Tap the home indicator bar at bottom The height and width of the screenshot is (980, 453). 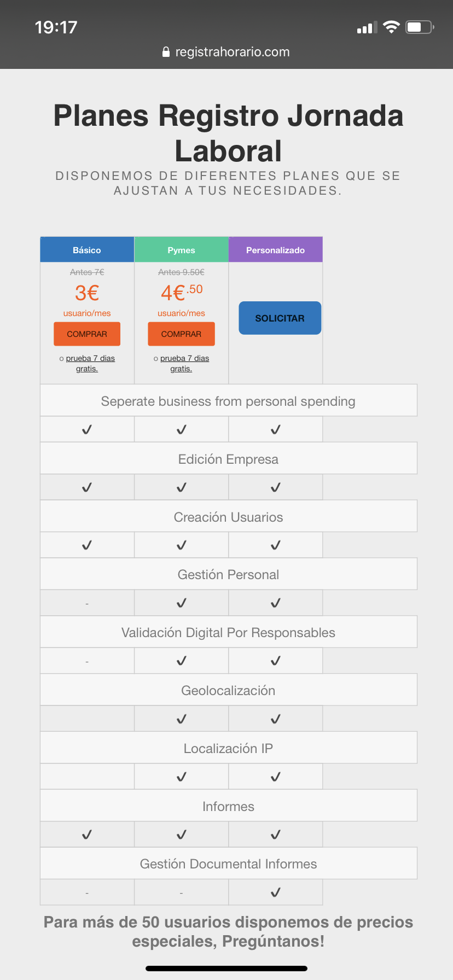(x=226, y=969)
